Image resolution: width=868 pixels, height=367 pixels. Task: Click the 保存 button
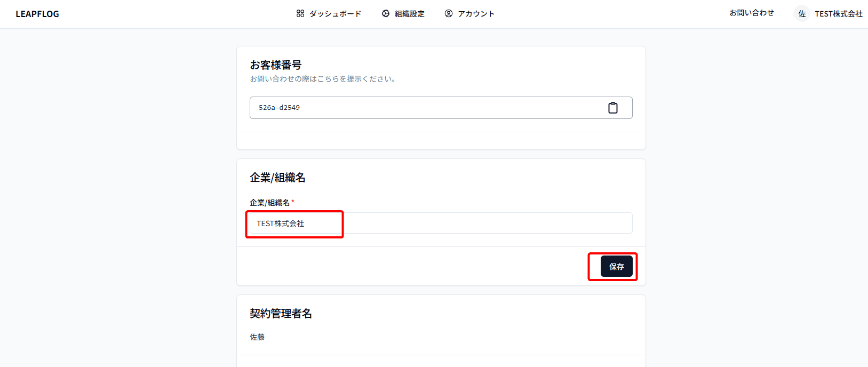617,266
